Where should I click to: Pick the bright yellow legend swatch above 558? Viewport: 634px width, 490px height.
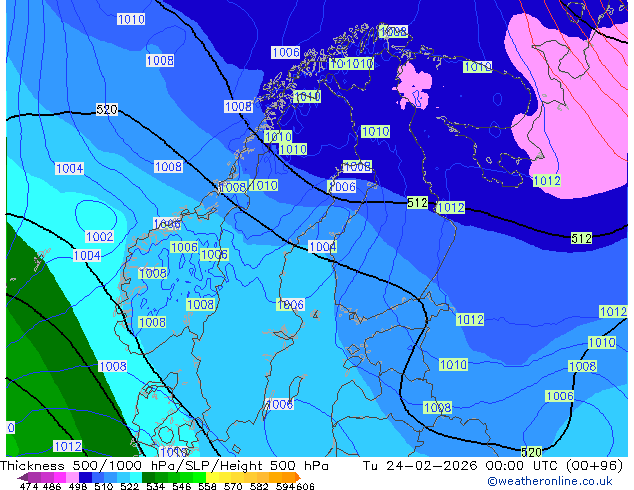click(x=212, y=477)
